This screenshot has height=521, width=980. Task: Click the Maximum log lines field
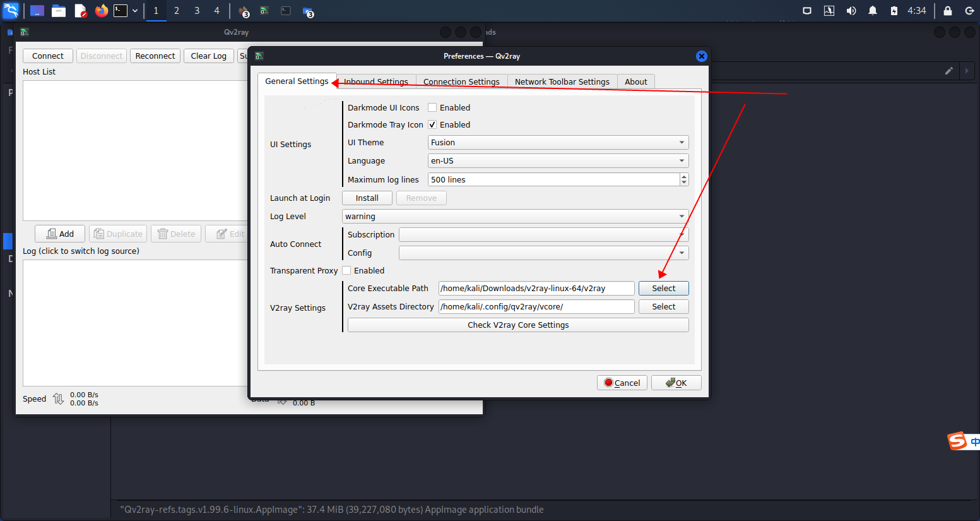click(553, 179)
